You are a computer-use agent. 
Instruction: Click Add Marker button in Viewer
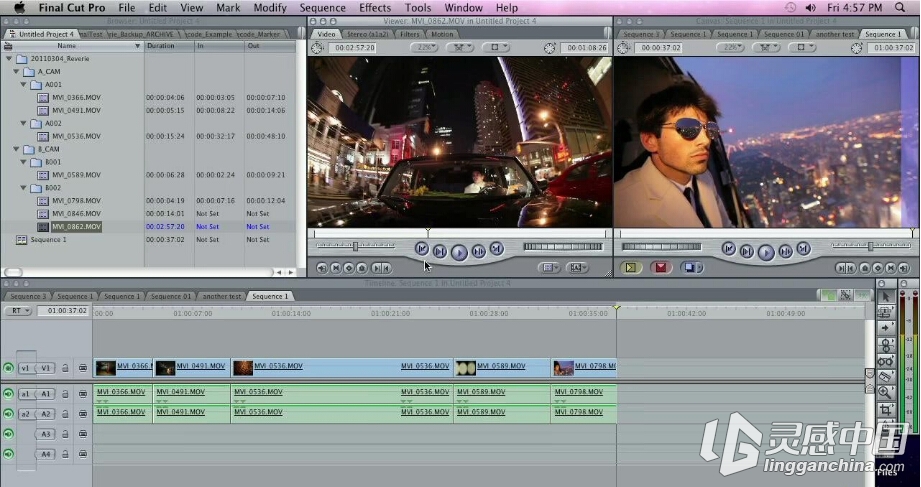362,268
